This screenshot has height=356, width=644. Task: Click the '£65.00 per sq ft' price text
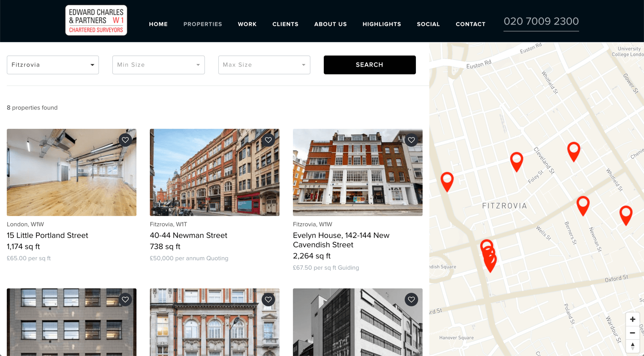[x=29, y=258]
